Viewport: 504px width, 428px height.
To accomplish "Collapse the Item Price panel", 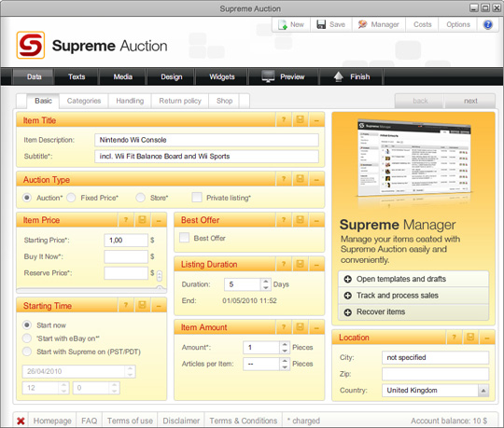I will pos(159,220).
